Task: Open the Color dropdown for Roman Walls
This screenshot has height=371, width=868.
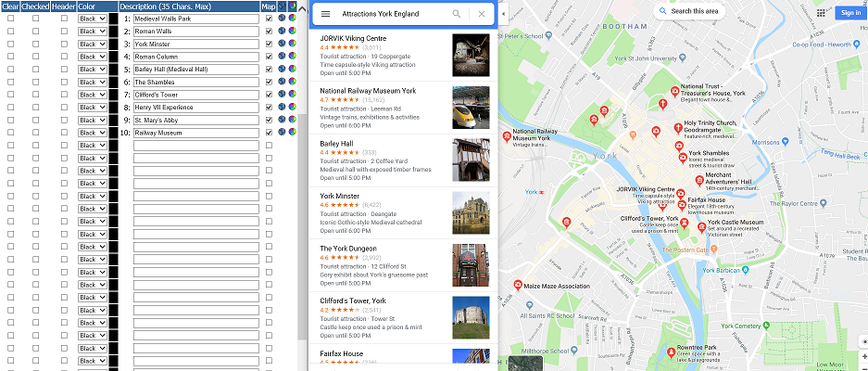Action: tap(93, 31)
